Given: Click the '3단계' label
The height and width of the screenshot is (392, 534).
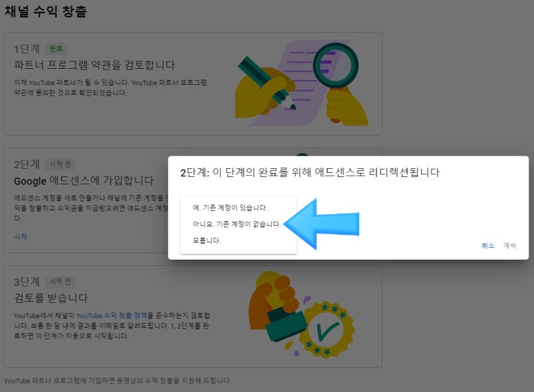Looking at the screenshot, I should point(27,282).
